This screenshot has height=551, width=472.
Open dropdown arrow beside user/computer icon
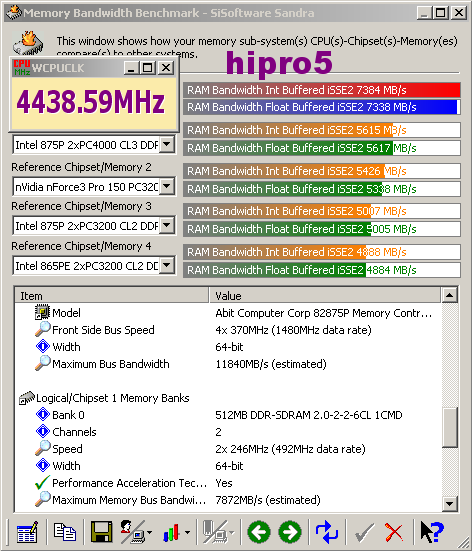(150, 533)
